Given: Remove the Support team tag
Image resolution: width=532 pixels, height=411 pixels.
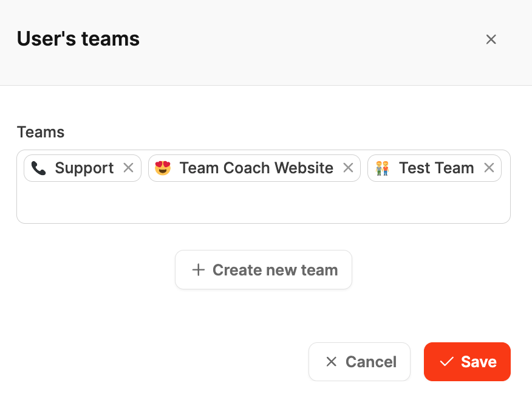Looking at the screenshot, I should coord(128,168).
